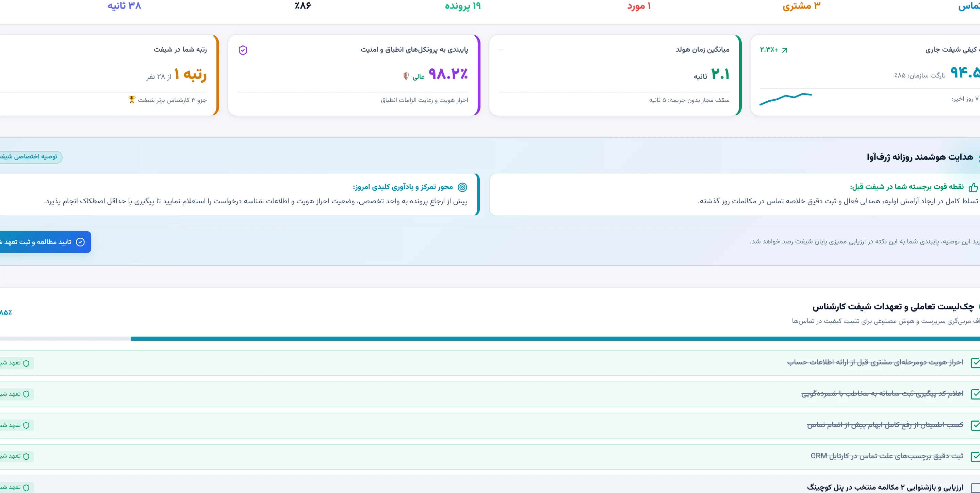Click shield icon in ارزیابی و بازشنوایی row badge

(x=26, y=488)
